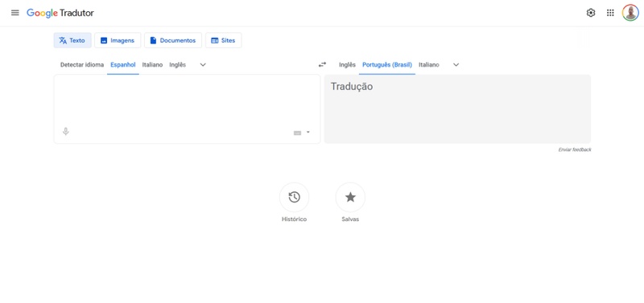Screen dimensions: 644x303
Task: Click the Tradução output area
Action: [457, 109]
